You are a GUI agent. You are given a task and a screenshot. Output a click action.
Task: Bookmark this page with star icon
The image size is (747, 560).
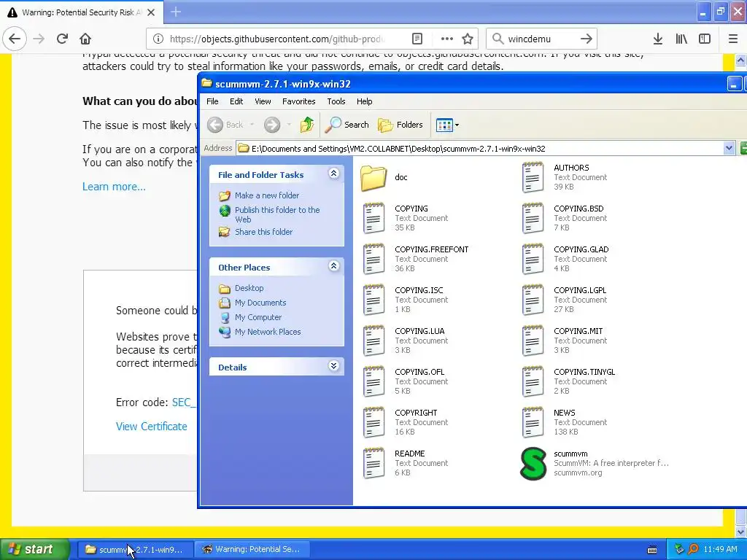[468, 39]
